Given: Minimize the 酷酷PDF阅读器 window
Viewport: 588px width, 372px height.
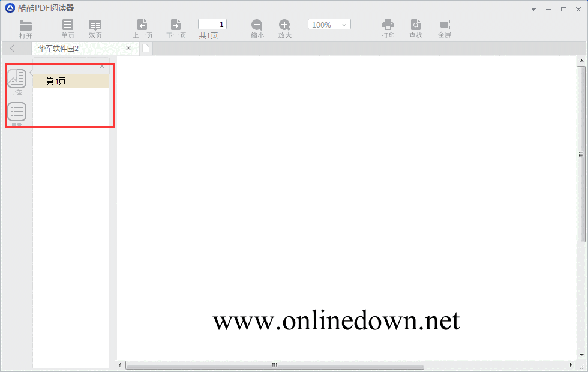Looking at the screenshot, I should [548, 10].
